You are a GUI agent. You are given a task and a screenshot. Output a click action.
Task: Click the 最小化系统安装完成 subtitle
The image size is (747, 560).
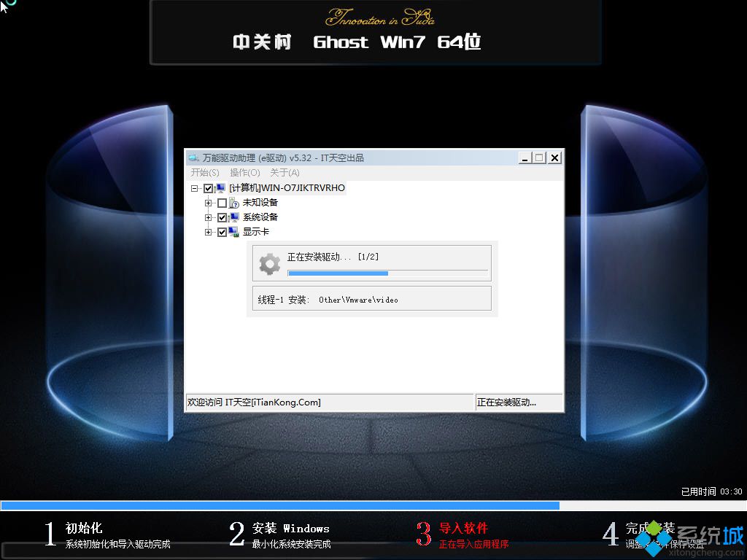click(292, 544)
